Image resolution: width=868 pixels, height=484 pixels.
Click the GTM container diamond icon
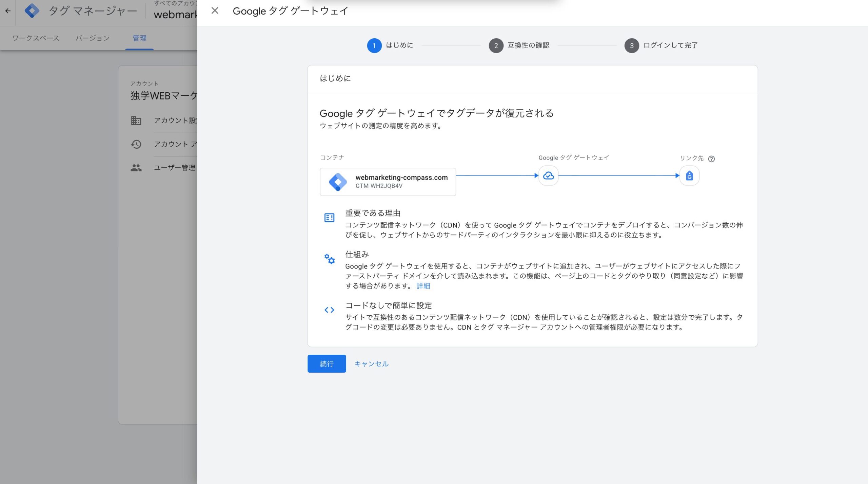(338, 182)
